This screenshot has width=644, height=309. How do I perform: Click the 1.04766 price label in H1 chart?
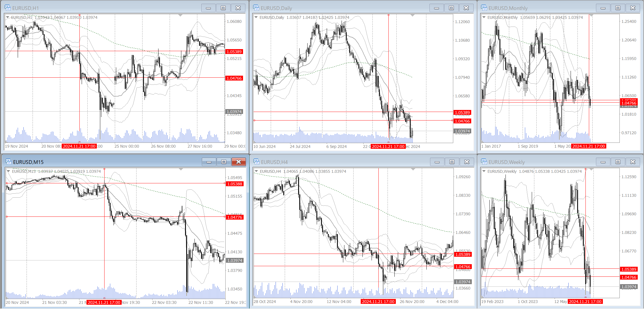[234, 78]
